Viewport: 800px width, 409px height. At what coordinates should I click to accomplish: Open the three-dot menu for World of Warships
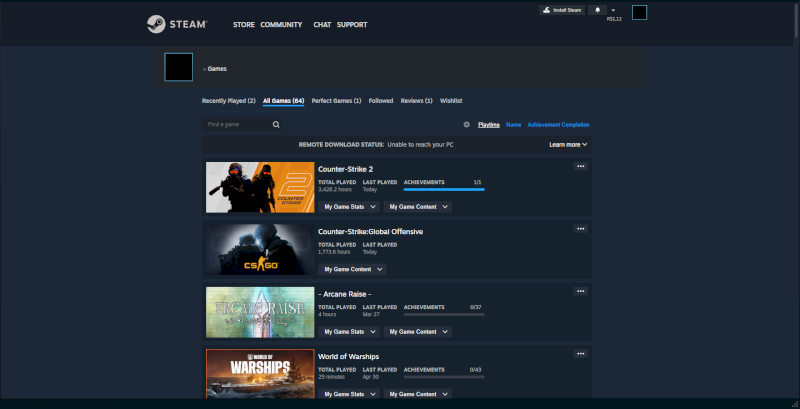point(581,353)
